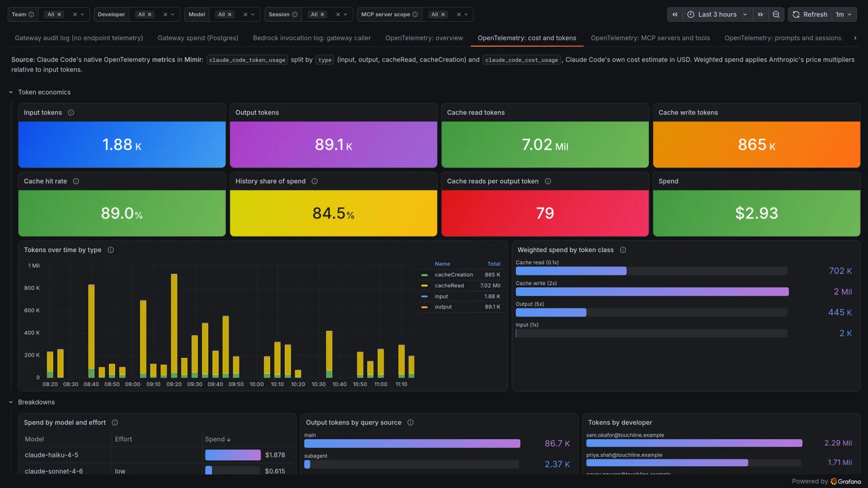868x488 pixels.
Task: Click the zoom out time range icon
Action: (x=776, y=15)
